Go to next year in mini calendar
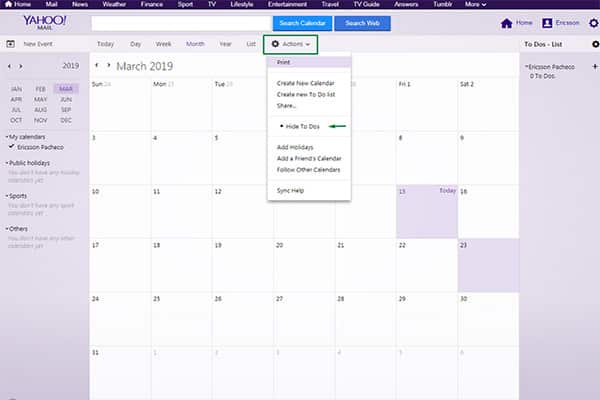 [21, 66]
